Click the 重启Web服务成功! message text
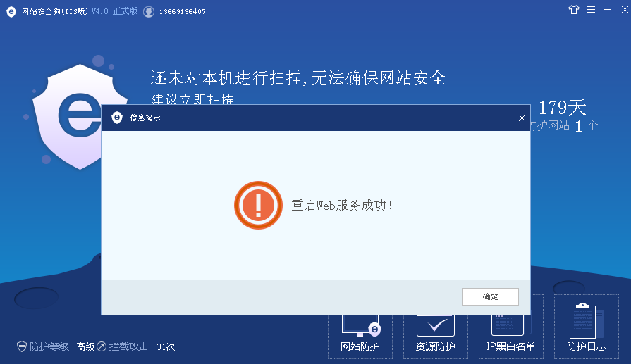Screen dimensions: 631x364 point(342,206)
